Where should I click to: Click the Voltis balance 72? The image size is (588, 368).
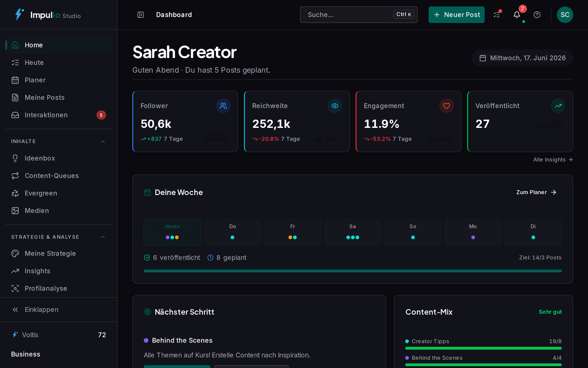click(x=102, y=335)
